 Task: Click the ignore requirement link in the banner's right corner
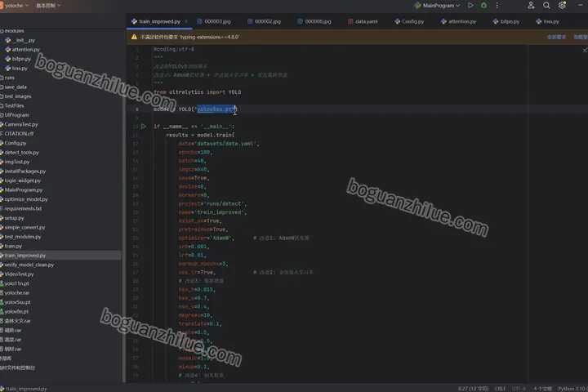tap(581, 37)
